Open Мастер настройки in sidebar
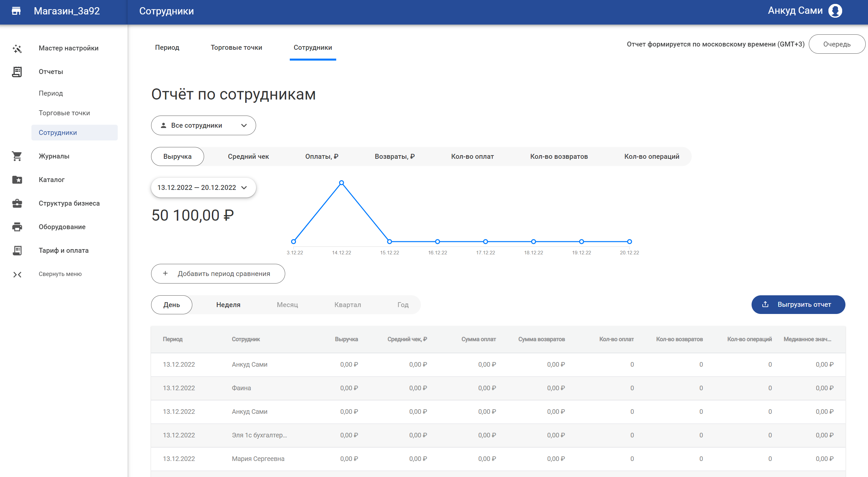The width and height of the screenshot is (868, 477). pos(68,48)
